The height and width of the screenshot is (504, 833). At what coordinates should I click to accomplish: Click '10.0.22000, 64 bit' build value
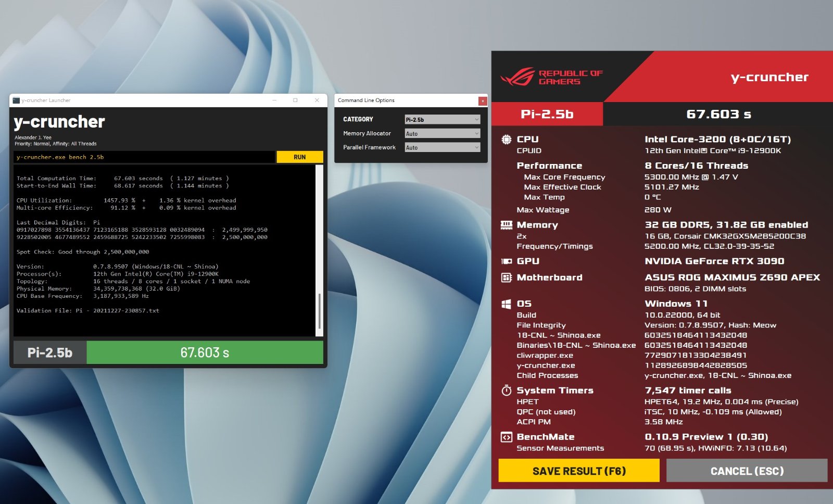[x=682, y=315]
